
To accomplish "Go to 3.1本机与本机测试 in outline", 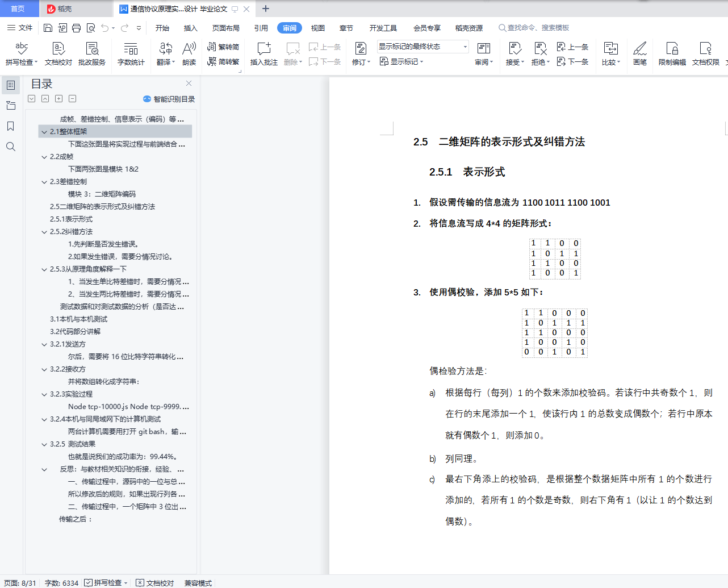I will (78, 319).
